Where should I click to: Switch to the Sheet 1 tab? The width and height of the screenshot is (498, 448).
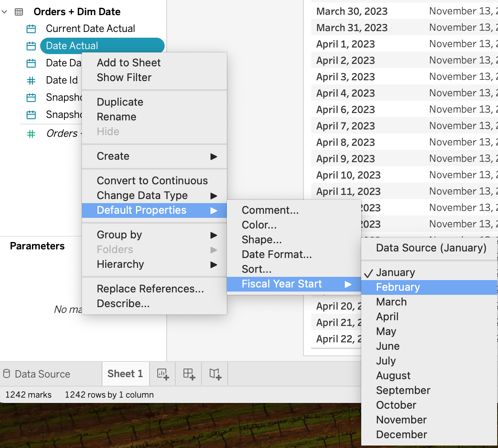125,374
